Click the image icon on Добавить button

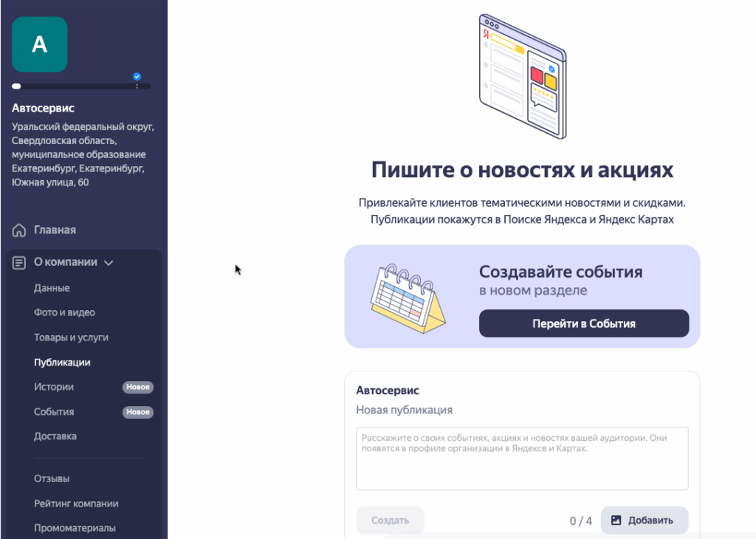click(x=616, y=521)
